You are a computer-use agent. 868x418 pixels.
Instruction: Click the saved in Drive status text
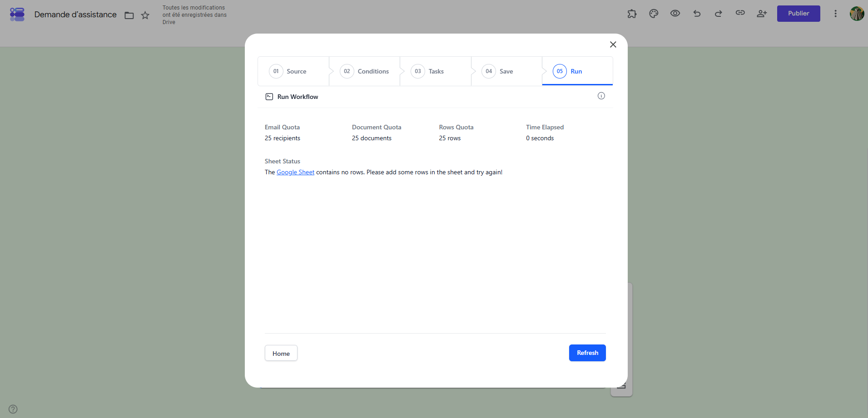click(194, 15)
